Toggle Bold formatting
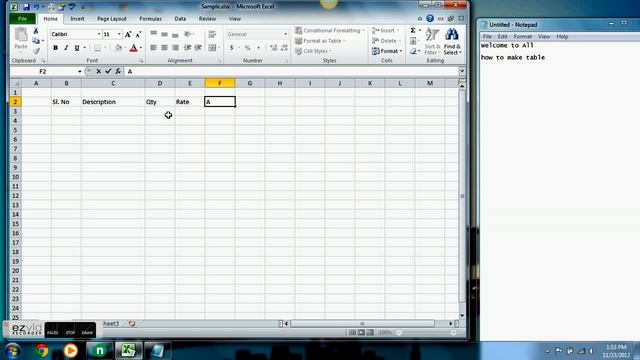640x360 pixels. pos(56,48)
